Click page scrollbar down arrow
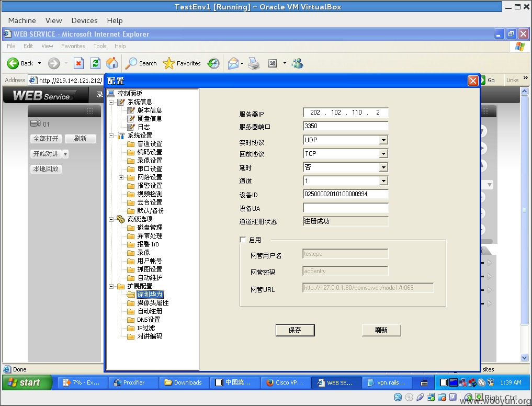532x406 pixels. point(524,357)
